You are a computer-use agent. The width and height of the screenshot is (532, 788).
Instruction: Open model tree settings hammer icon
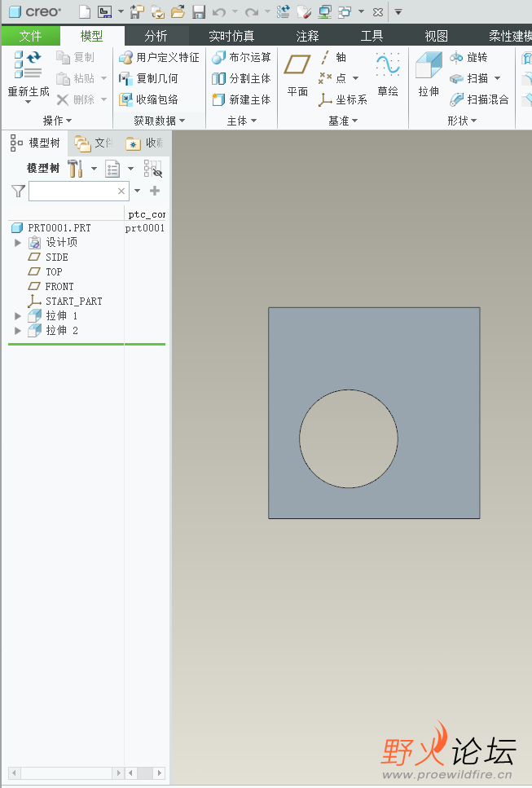(75, 169)
